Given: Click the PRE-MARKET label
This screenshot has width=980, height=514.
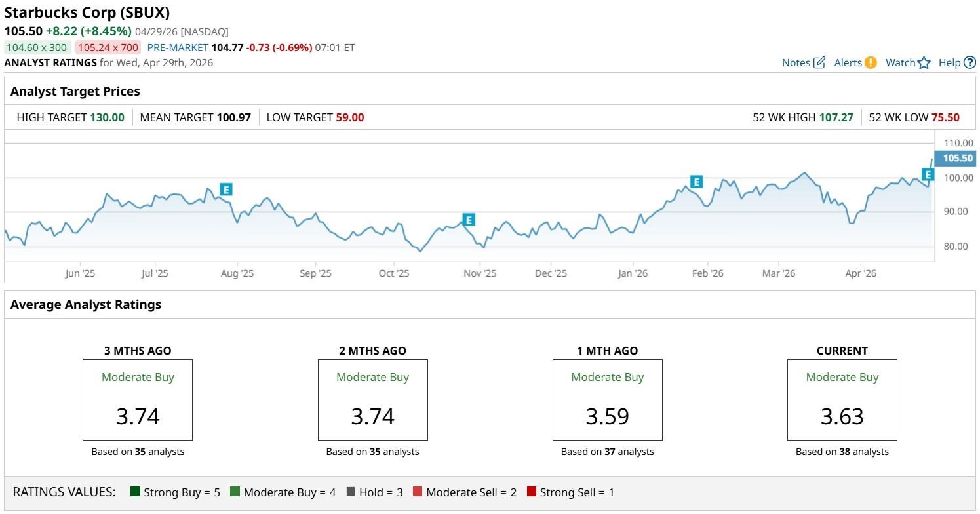Looking at the screenshot, I should 178,47.
